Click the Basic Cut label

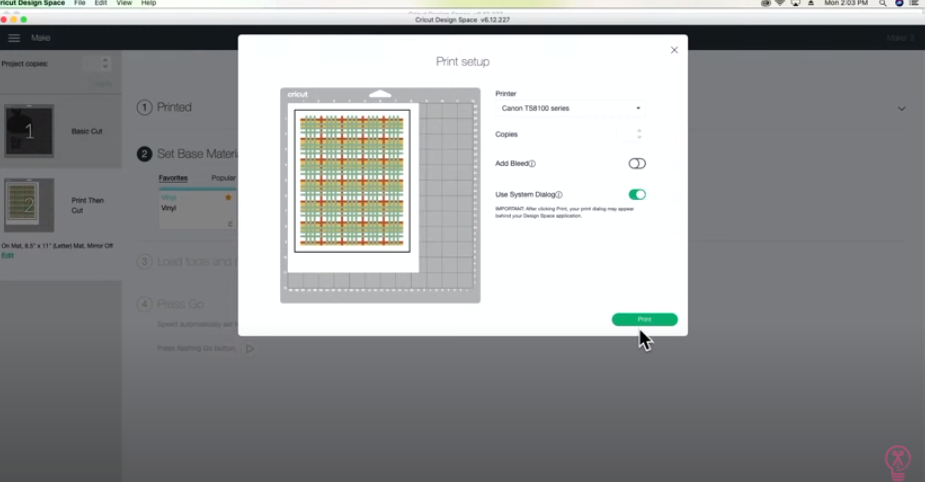[x=87, y=131]
